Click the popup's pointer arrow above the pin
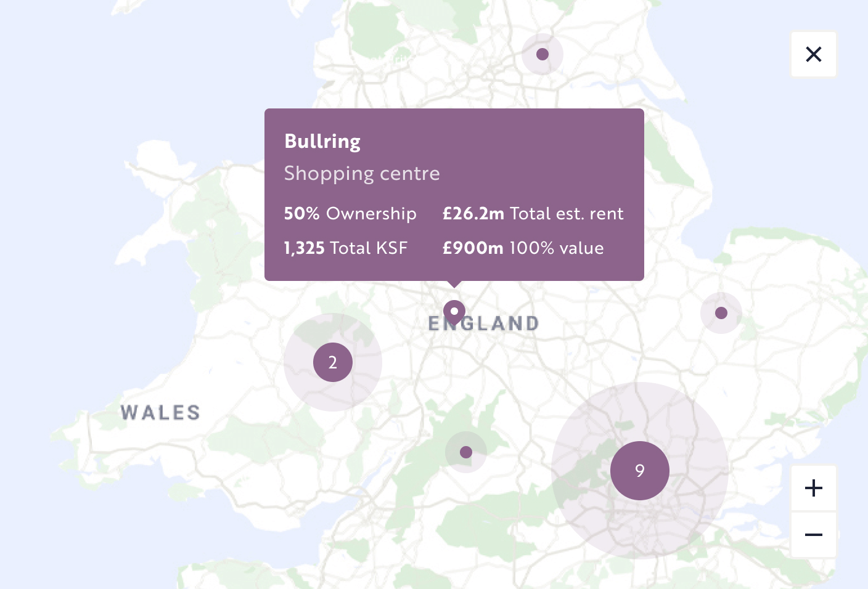The height and width of the screenshot is (589, 868). [454, 284]
